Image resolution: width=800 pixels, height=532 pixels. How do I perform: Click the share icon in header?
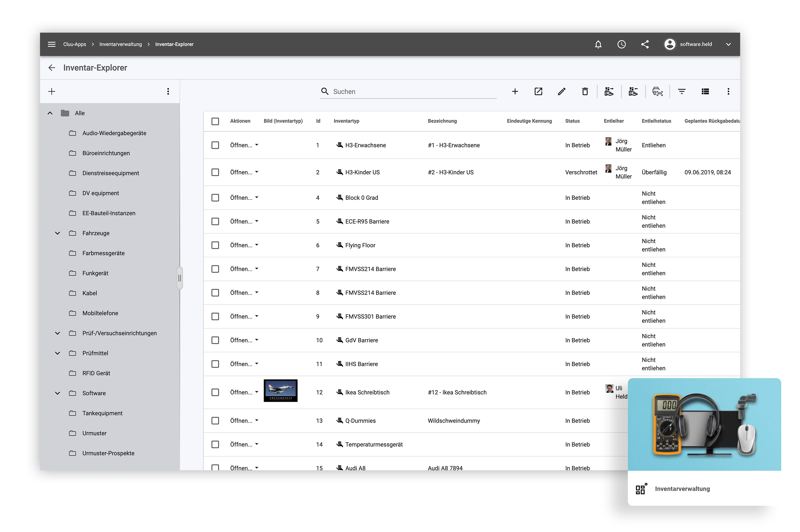click(644, 44)
